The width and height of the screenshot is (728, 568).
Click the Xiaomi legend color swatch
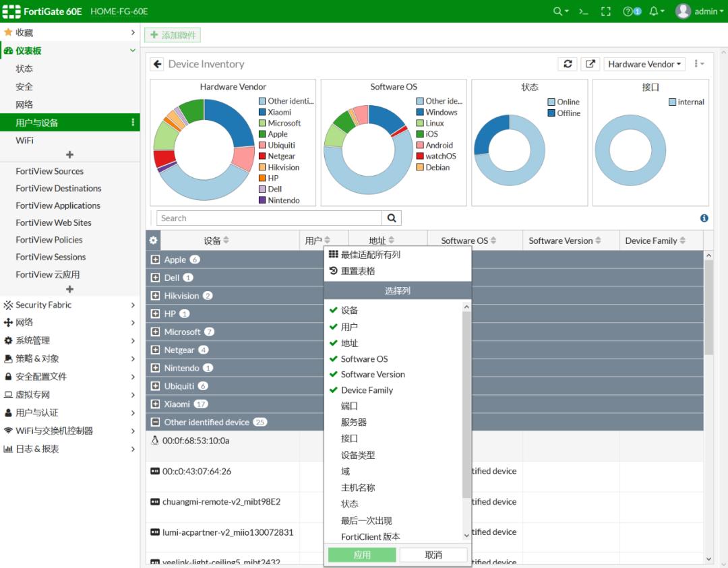pyautogui.click(x=262, y=113)
